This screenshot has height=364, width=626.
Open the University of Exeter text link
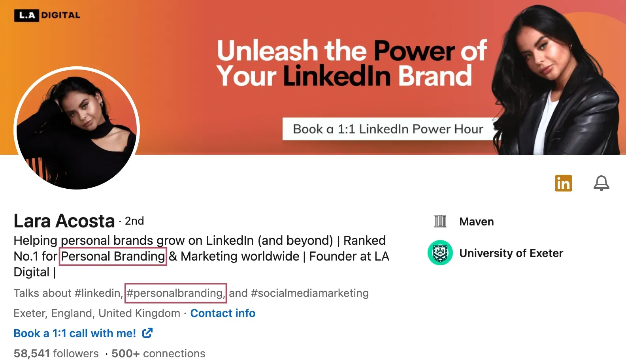click(x=511, y=253)
